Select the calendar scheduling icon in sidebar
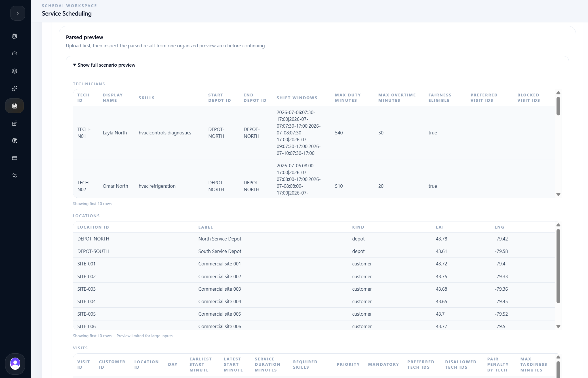This screenshot has height=378, width=588. [15, 106]
